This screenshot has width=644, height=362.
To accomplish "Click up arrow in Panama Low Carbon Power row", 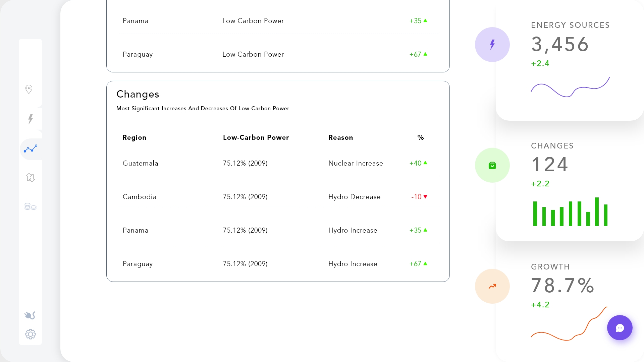I will click(425, 20).
